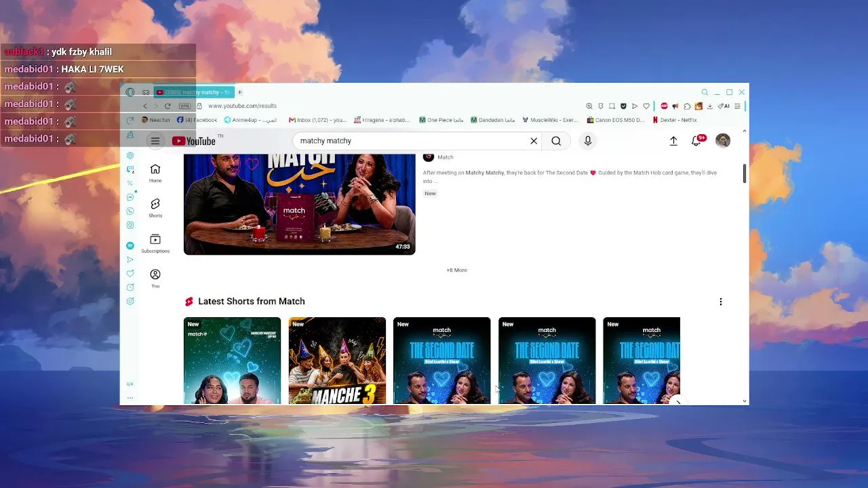Click the toolbar heart bookmark icon
Viewport: 868px width, 488px height.
pyautogui.click(x=646, y=106)
